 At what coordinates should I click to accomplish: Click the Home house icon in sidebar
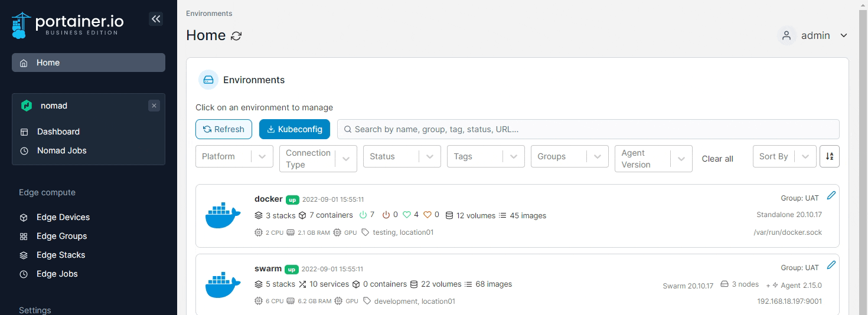coord(24,63)
